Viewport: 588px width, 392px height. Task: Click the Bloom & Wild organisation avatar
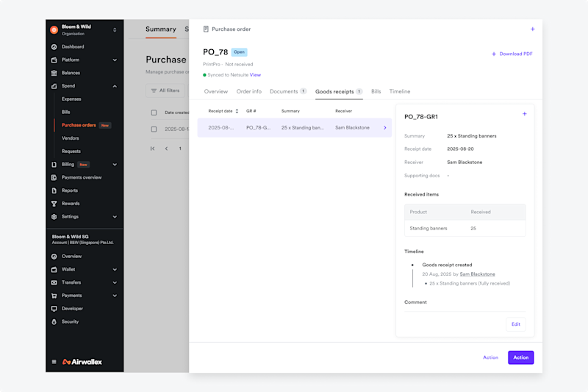(54, 29)
